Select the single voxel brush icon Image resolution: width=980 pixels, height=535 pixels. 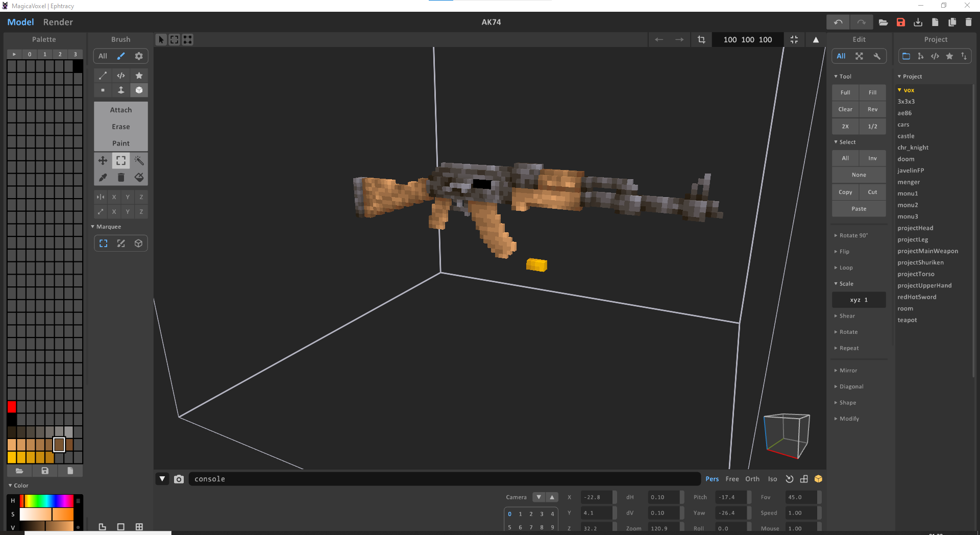click(103, 90)
